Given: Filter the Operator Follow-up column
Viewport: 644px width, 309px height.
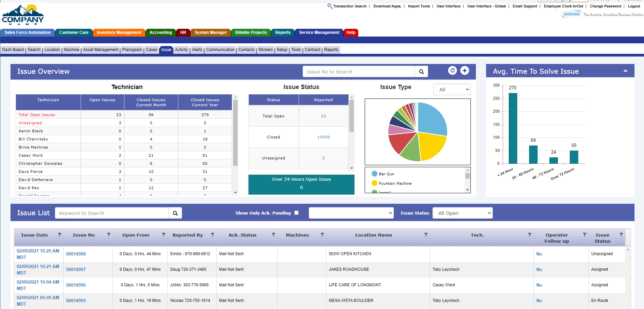Looking at the screenshot, I should coord(585,235).
